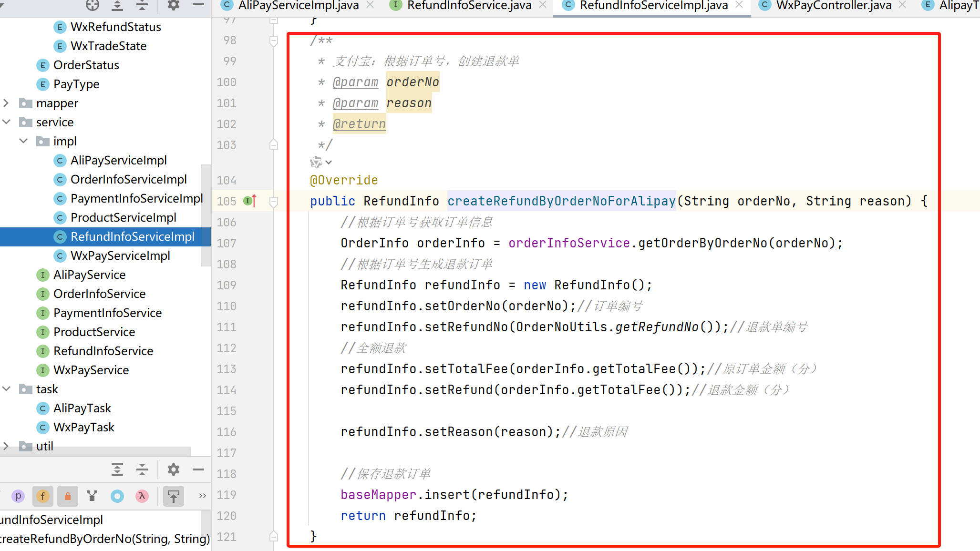Click Show Inherited fork icon
This screenshot has width=980, height=551.
tap(92, 496)
